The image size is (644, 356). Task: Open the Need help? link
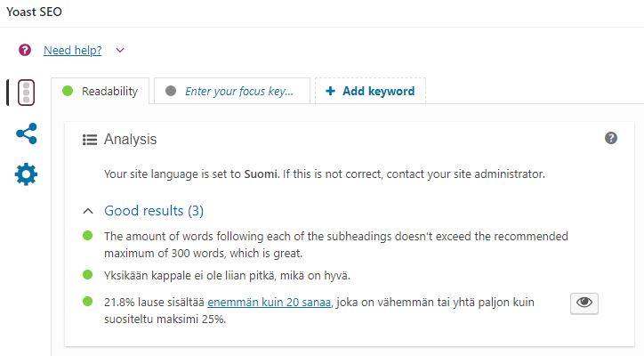[x=72, y=51]
